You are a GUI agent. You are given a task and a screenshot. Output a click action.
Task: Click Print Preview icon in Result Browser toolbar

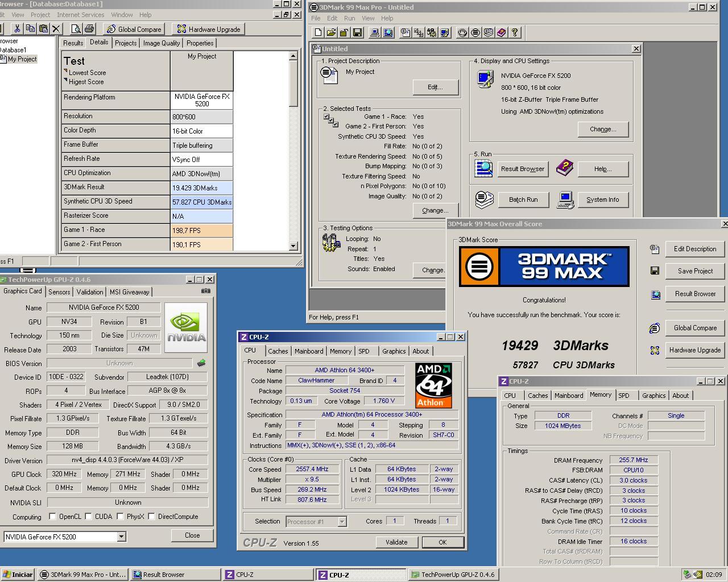(76, 29)
